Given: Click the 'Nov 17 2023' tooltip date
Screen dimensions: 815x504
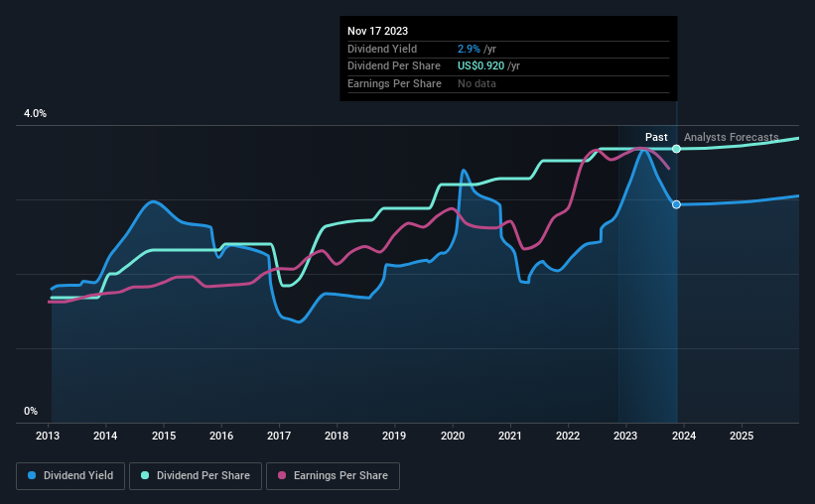Looking at the screenshot, I should [377, 31].
